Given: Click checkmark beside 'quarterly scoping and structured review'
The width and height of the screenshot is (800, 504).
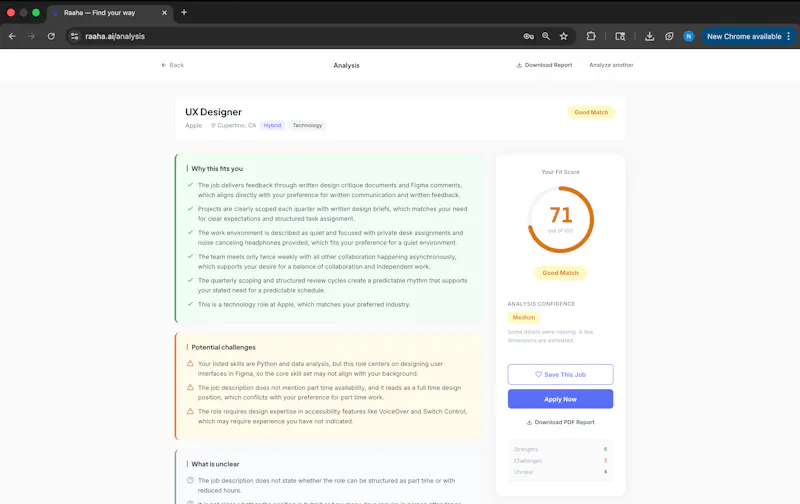Looking at the screenshot, I should click(190, 280).
